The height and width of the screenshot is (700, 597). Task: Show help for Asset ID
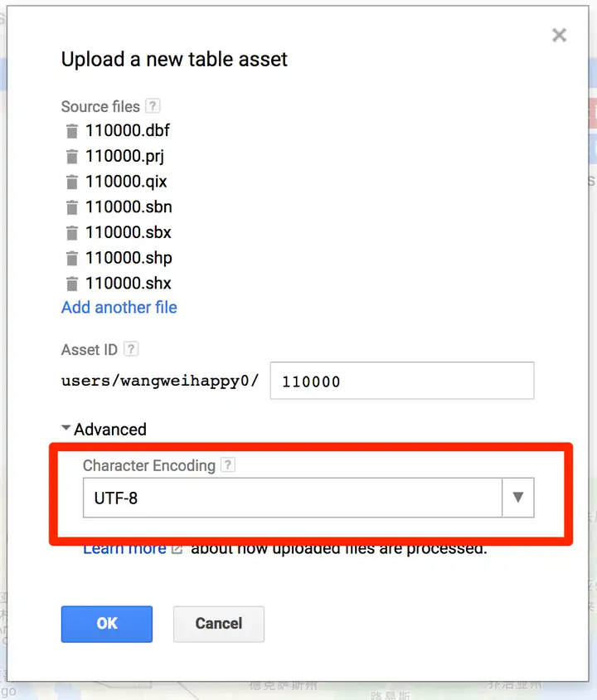click(x=131, y=348)
